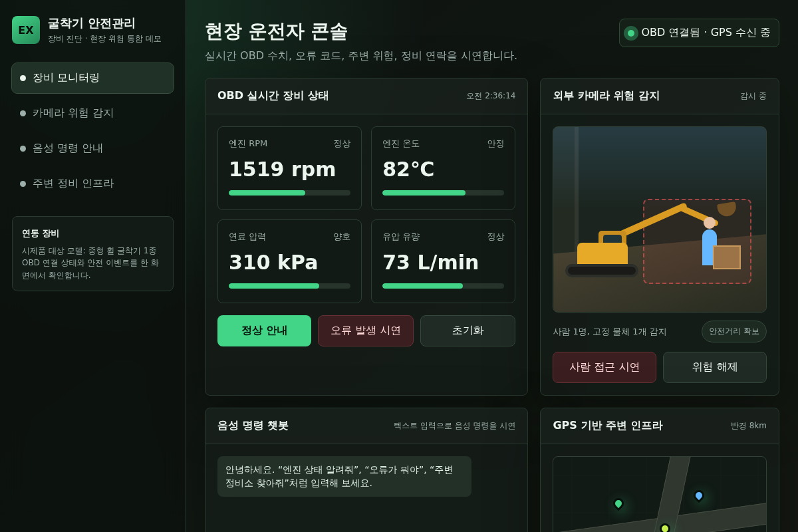Click the yellow excavator in camera view
Screen dimensions: 798x532
click(602, 254)
